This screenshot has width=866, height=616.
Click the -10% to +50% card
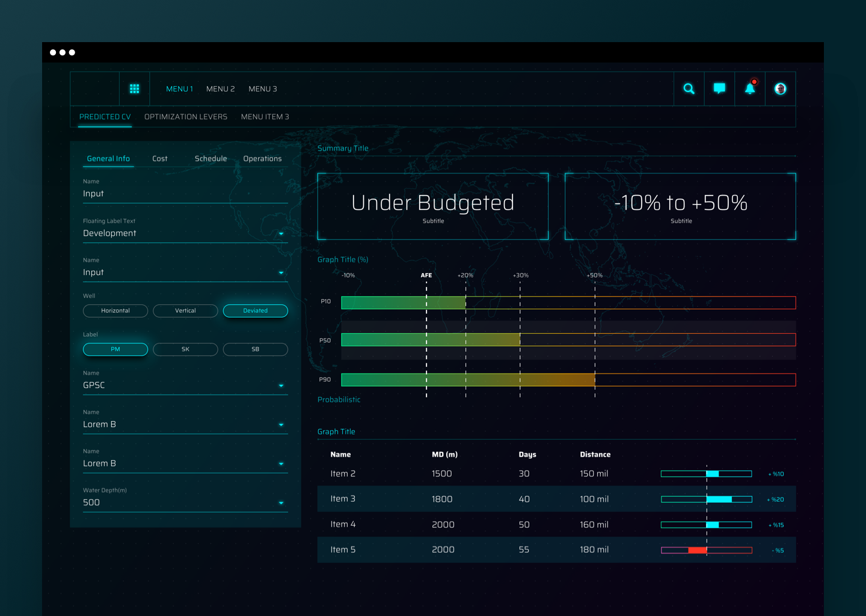pyautogui.click(x=680, y=206)
